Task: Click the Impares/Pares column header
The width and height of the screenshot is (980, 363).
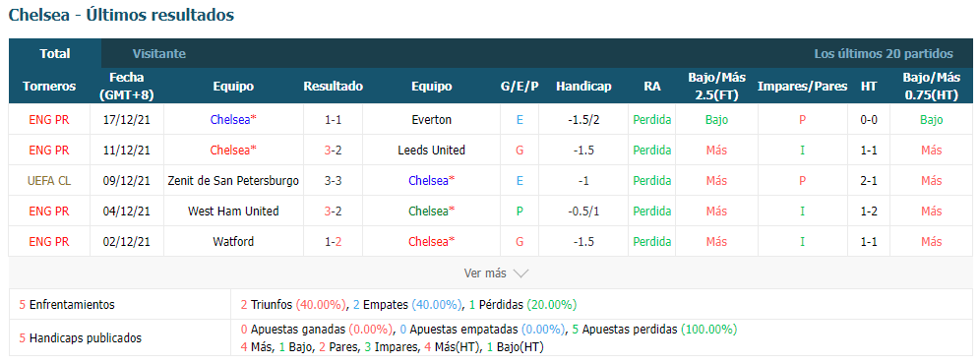Action: (x=802, y=87)
